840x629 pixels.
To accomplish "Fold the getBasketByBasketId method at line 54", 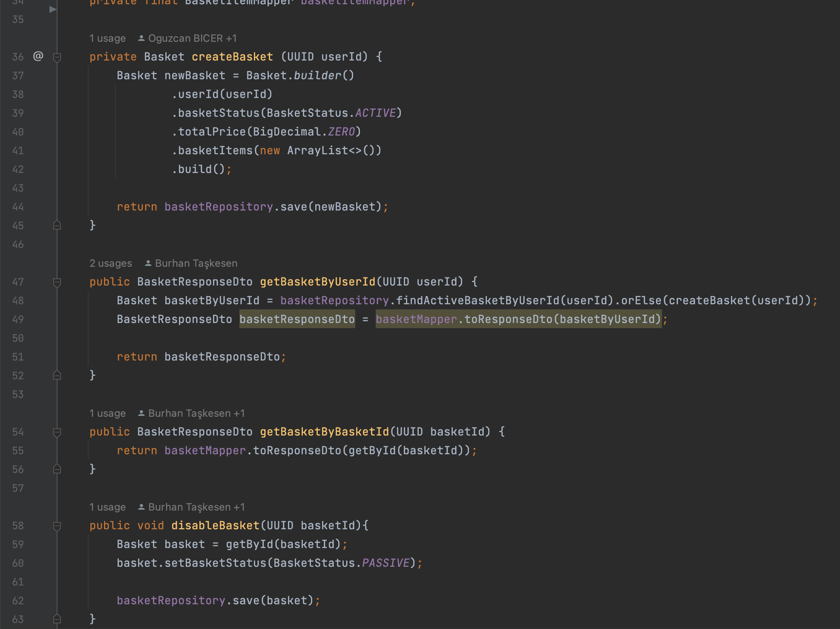I will click(x=57, y=432).
